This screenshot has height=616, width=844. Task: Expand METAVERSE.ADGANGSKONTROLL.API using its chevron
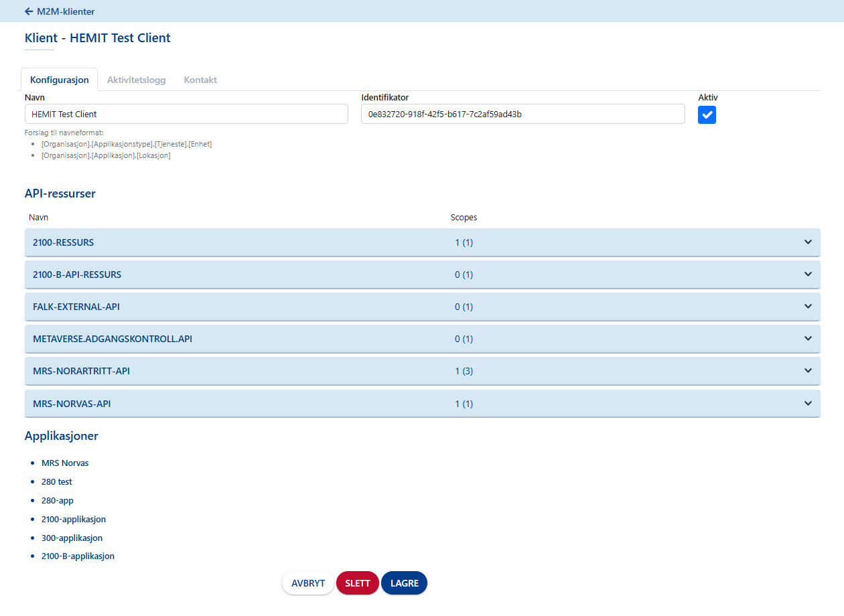[x=808, y=339]
